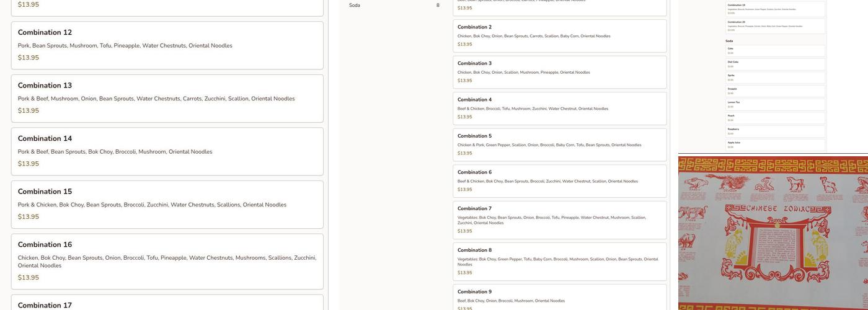This screenshot has height=310, width=868.
Task: Choose Combination 14 from the menu
Action: [x=167, y=151]
